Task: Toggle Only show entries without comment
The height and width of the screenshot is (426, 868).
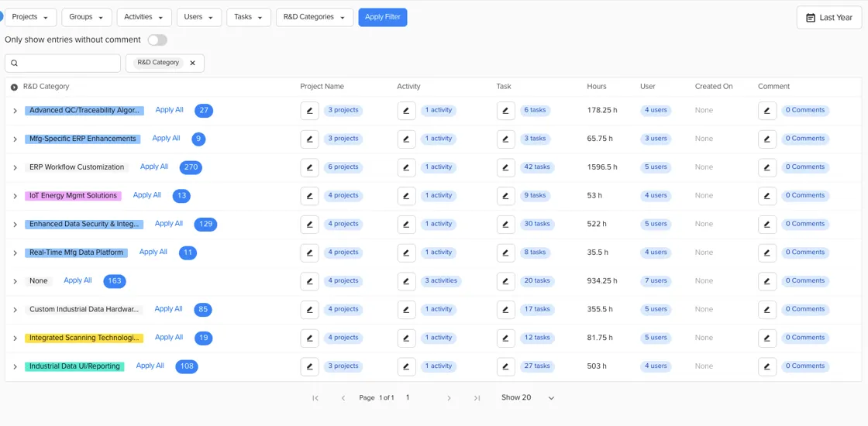Action: tap(157, 40)
